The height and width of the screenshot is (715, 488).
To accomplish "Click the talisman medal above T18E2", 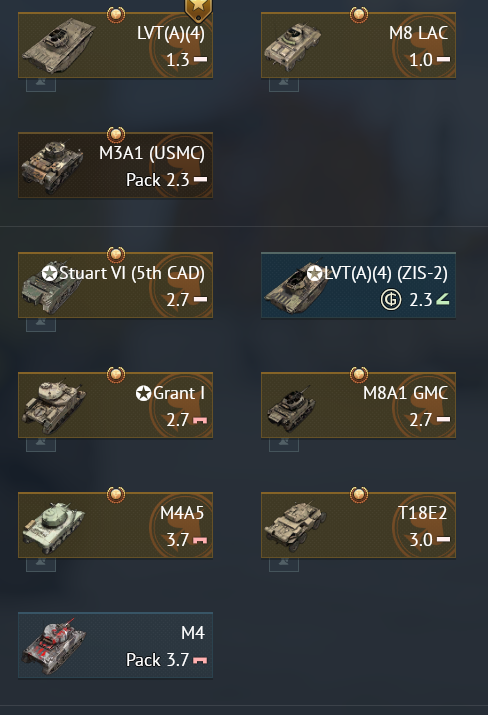I will point(359,494).
